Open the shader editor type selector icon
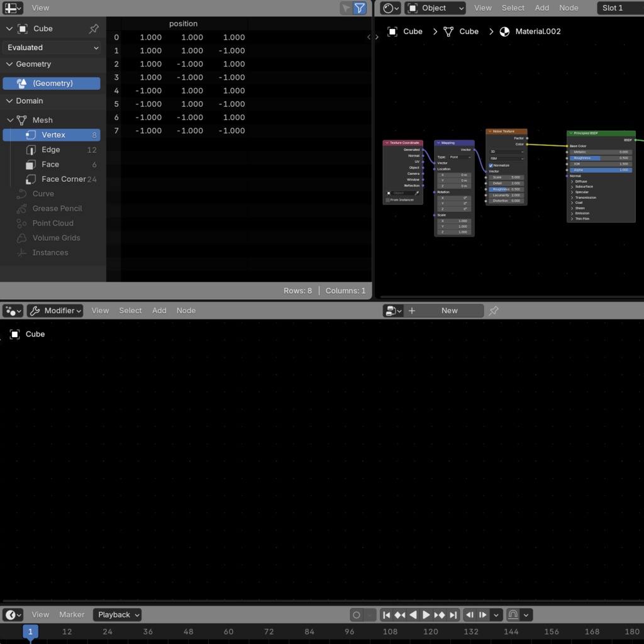 click(x=389, y=8)
